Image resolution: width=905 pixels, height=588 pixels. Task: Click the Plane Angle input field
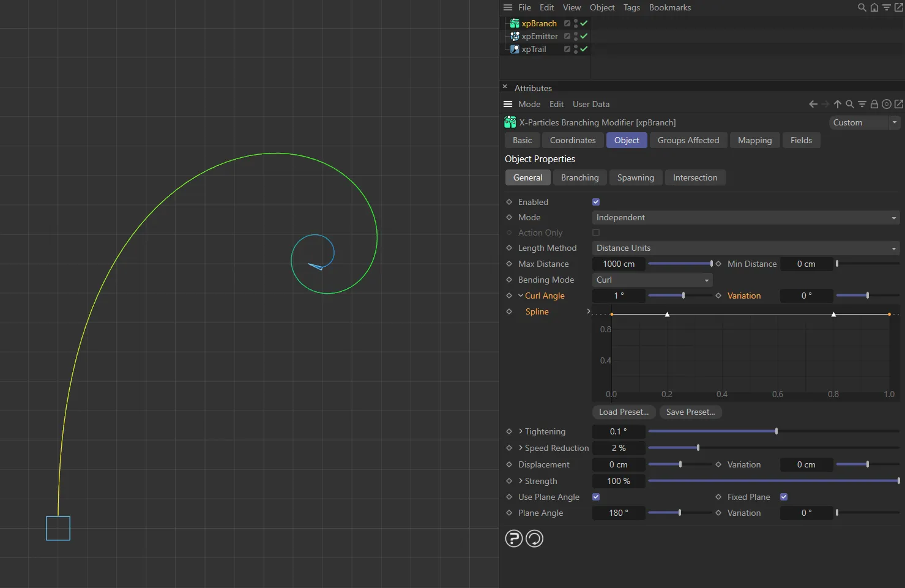tap(618, 513)
